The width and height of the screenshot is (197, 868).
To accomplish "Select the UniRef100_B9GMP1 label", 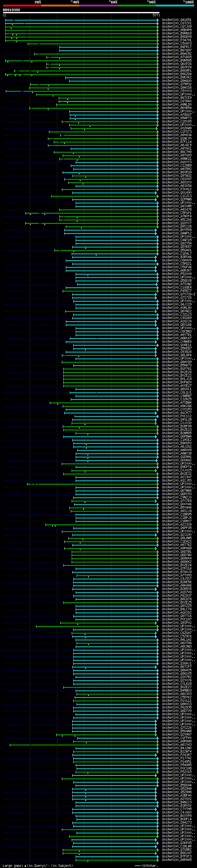I will pyautogui.click(x=177, y=71).
